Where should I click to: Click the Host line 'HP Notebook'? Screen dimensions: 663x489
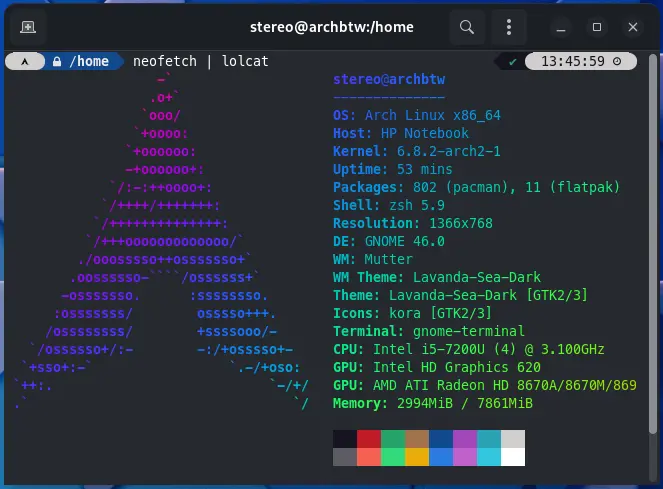(x=400, y=133)
